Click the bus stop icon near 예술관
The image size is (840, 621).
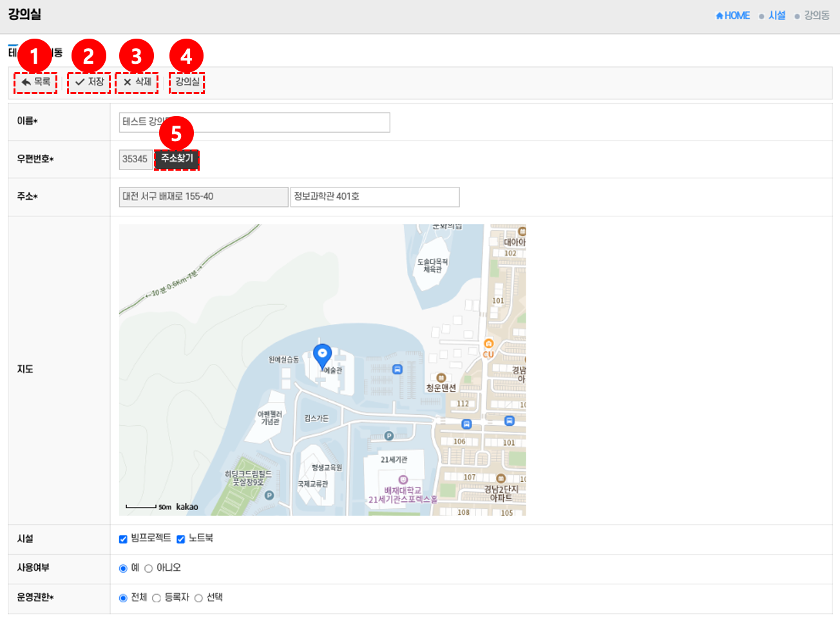point(397,369)
